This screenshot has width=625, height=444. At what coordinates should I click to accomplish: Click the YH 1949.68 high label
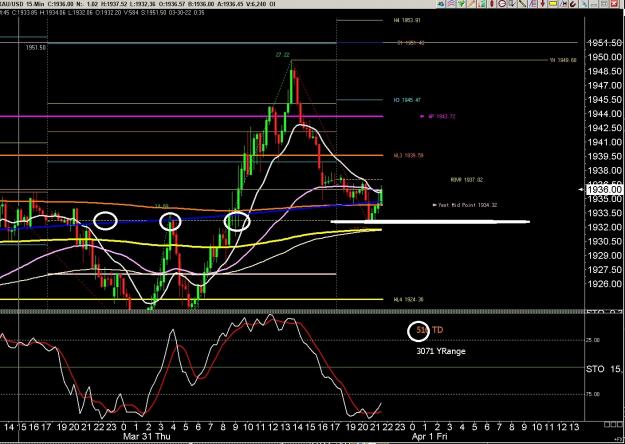pos(563,61)
